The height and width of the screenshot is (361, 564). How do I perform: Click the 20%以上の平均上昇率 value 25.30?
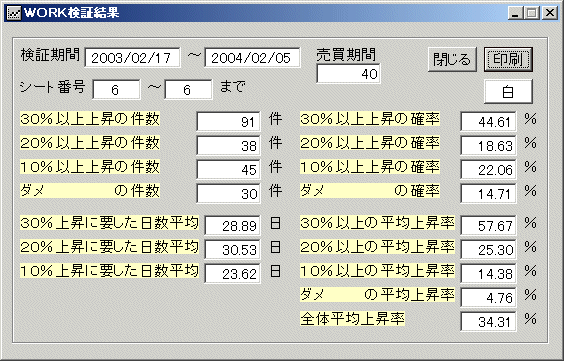coord(488,249)
